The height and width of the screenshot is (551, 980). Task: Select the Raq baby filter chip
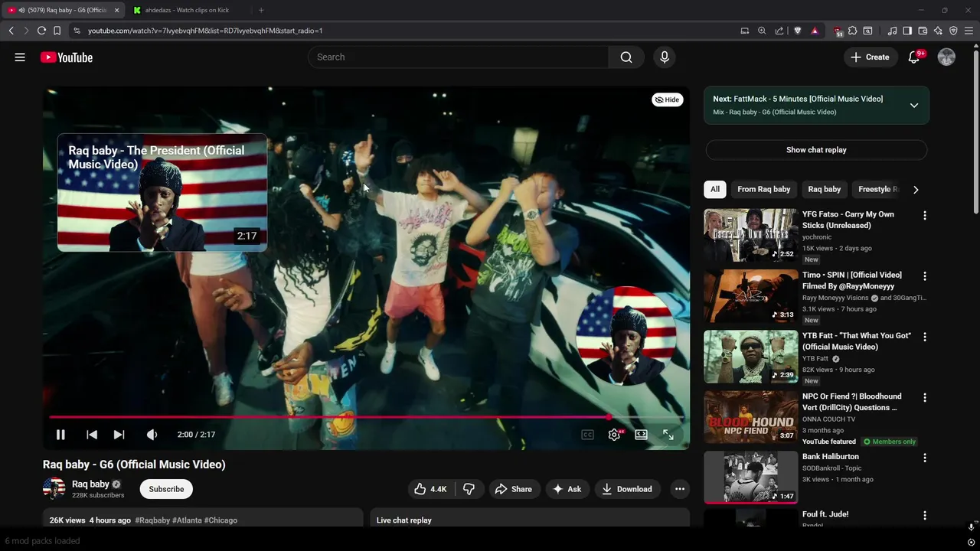[825, 189]
